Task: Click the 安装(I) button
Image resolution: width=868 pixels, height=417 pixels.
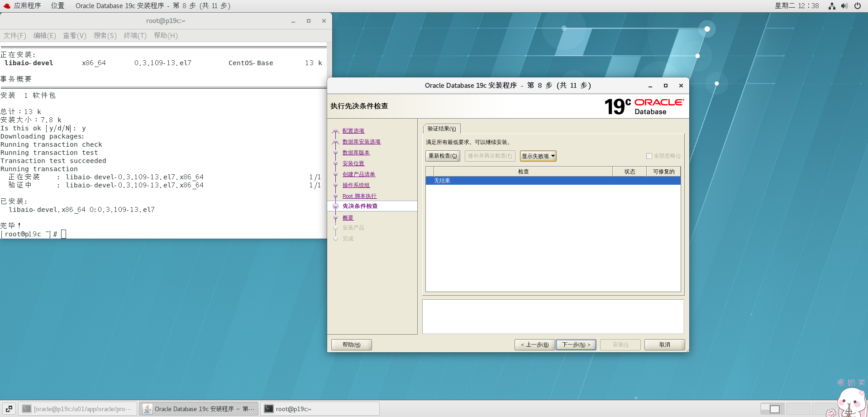Action: tap(620, 345)
